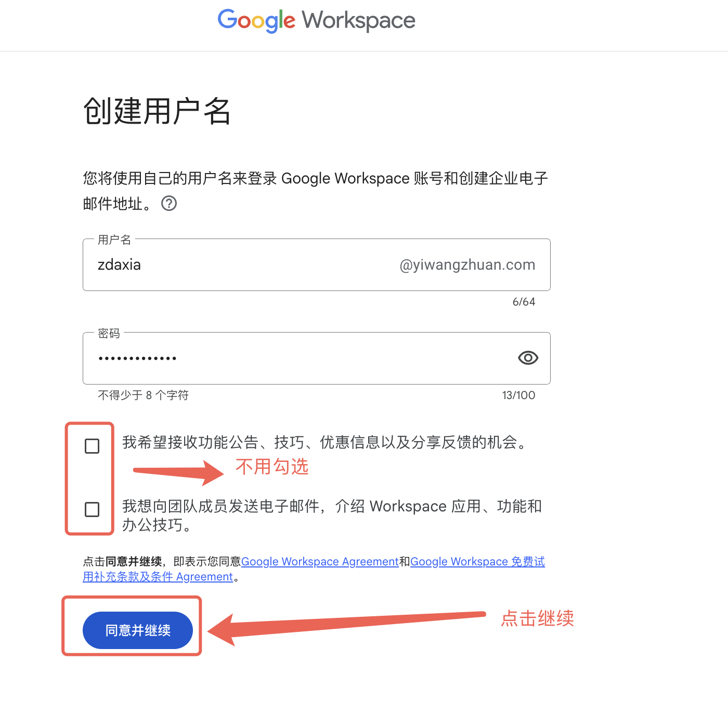This screenshot has height=714, width=728.
Task: Show password using the eye icon
Action: [528, 358]
